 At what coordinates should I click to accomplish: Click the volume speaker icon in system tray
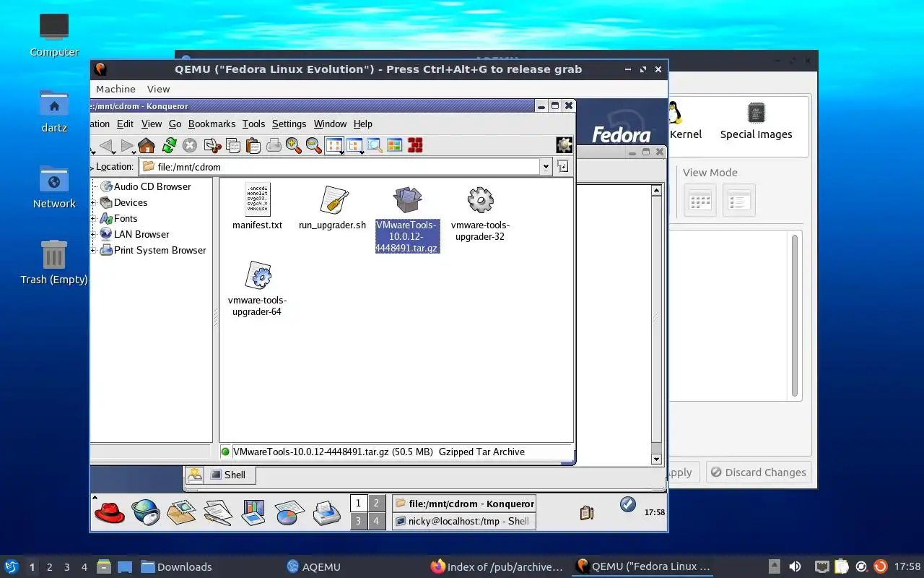[x=795, y=566]
